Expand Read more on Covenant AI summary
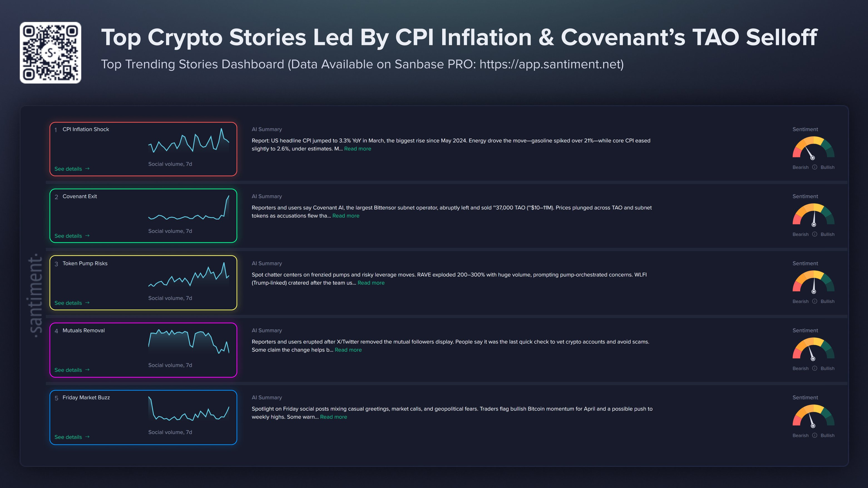The height and width of the screenshot is (488, 868). coord(346,216)
